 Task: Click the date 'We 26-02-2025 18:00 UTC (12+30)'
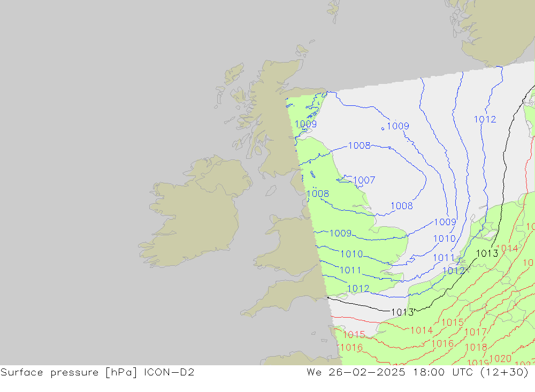[417, 372]
